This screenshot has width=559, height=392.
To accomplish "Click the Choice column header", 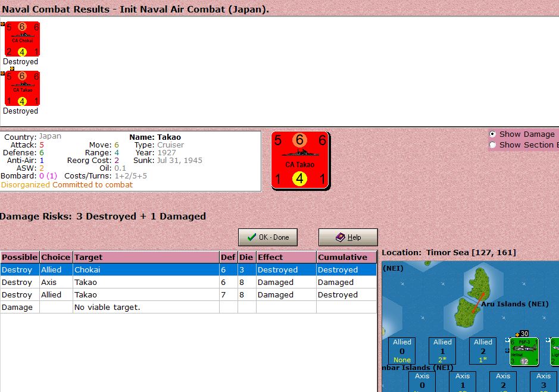I will tap(56, 258).
